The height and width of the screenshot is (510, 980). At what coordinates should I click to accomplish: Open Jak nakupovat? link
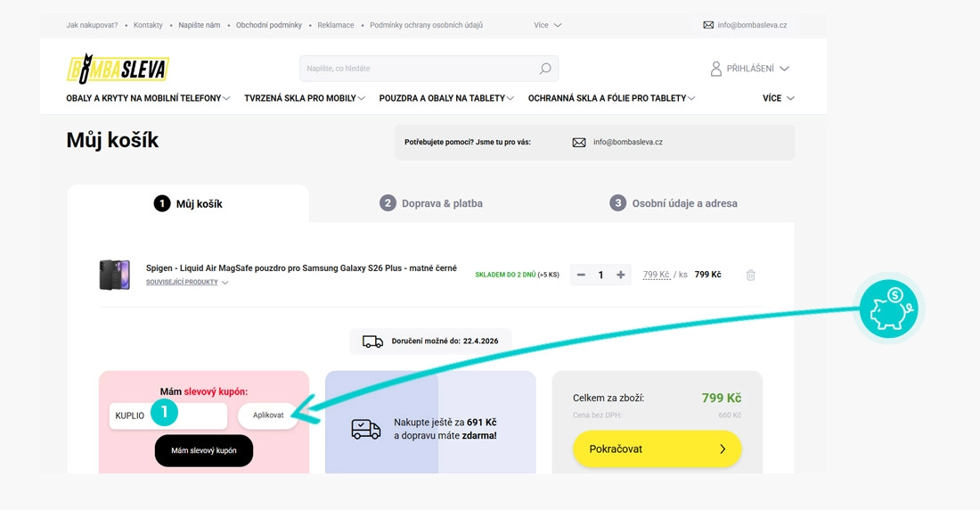point(92,25)
